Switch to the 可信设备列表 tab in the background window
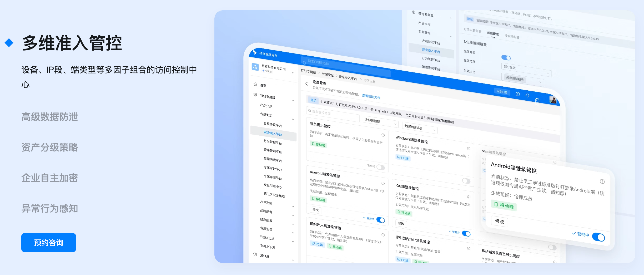 tap(472, 31)
